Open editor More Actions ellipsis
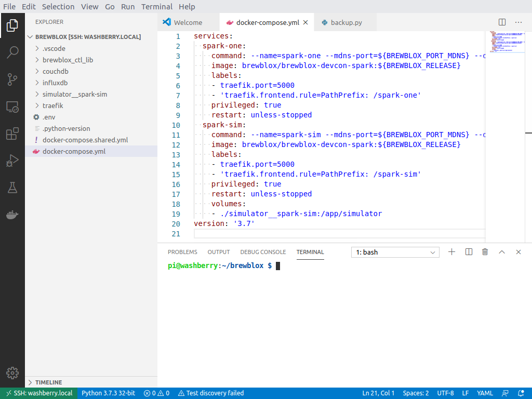The width and height of the screenshot is (532, 399). click(518, 22)
